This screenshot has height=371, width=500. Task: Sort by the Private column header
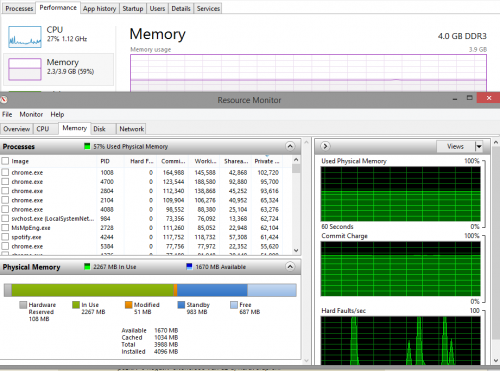tap(267, 161)
